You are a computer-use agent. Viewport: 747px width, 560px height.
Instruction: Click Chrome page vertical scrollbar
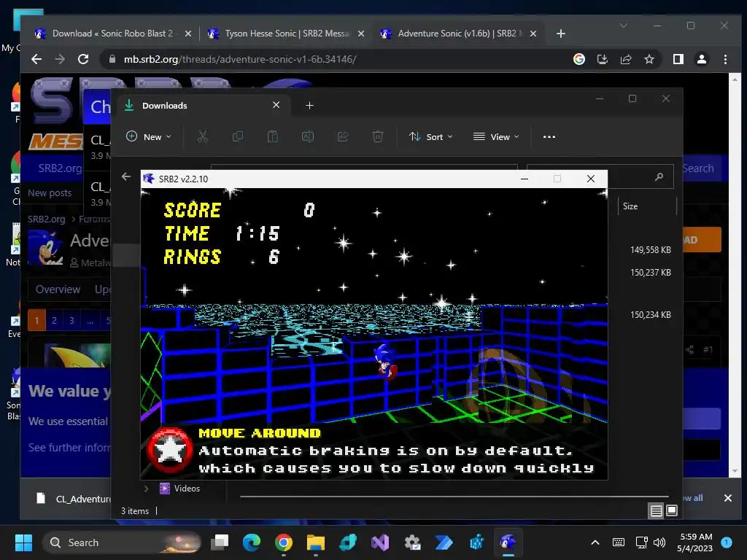735,274
